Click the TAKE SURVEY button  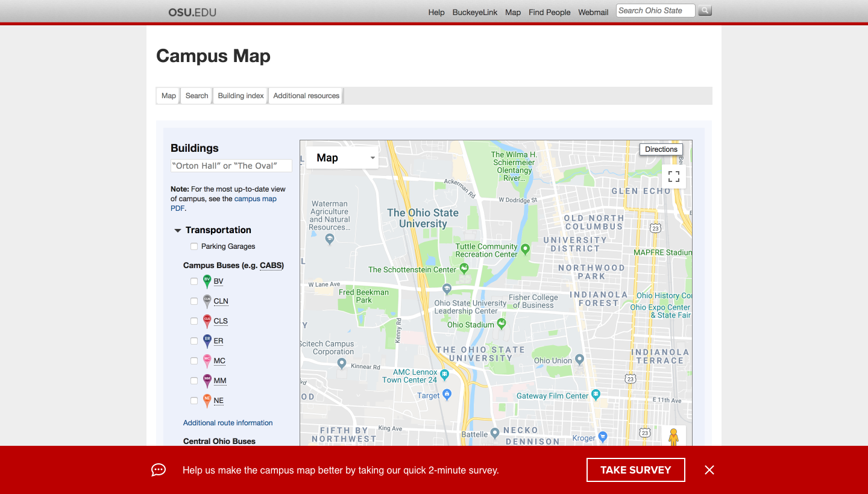(636, 470)
